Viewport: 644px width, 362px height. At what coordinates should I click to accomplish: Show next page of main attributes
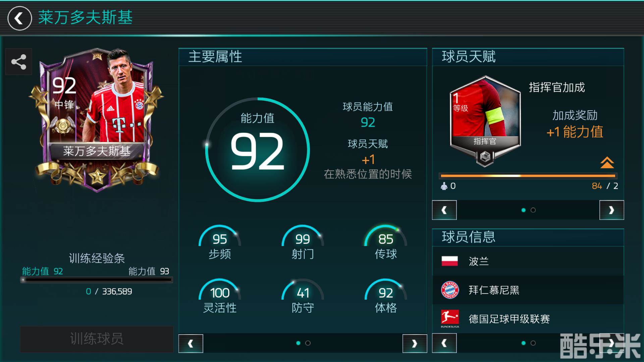pos(415,344)
